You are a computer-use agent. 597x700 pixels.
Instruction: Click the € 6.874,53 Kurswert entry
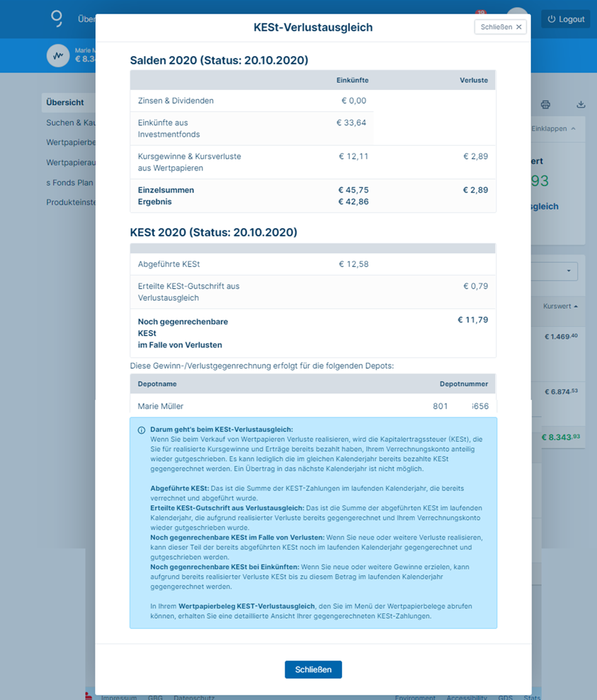point(561,392)
